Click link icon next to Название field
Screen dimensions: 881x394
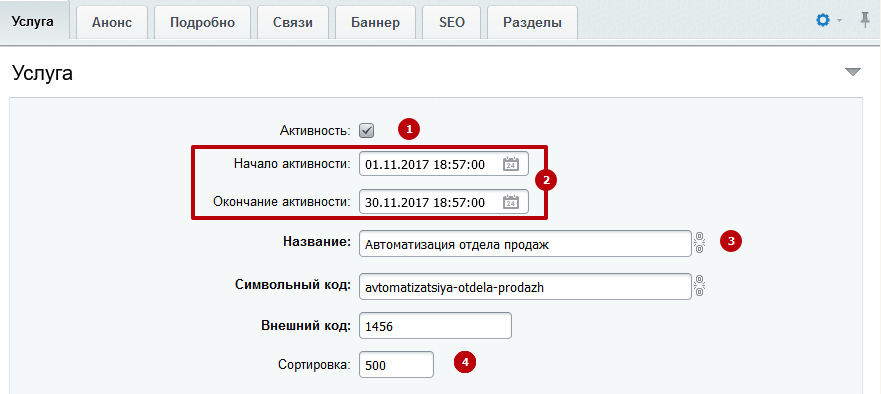click(x=700, y=242)
